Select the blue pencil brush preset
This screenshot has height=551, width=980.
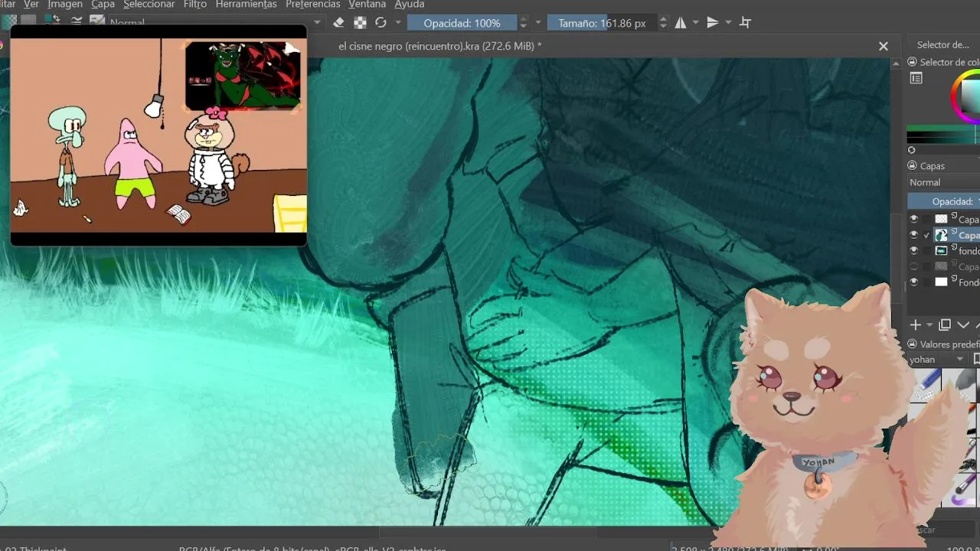pyautogui.click(x=928, y=384)
